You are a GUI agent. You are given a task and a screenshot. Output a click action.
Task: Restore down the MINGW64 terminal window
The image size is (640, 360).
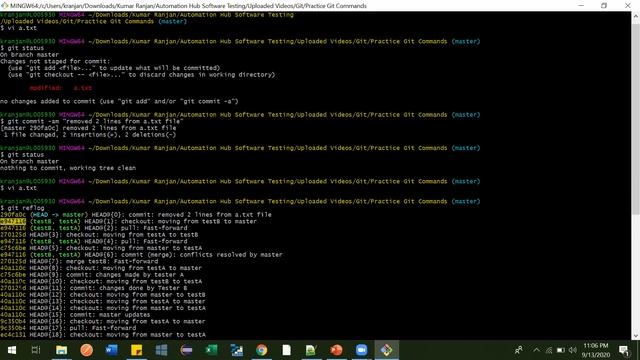coord(604,5)
